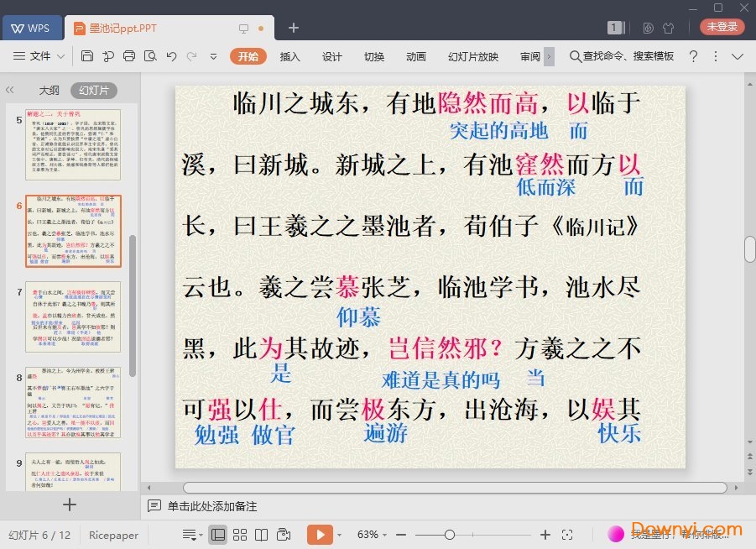Click the Print Preview icon

tap(149, 56)
